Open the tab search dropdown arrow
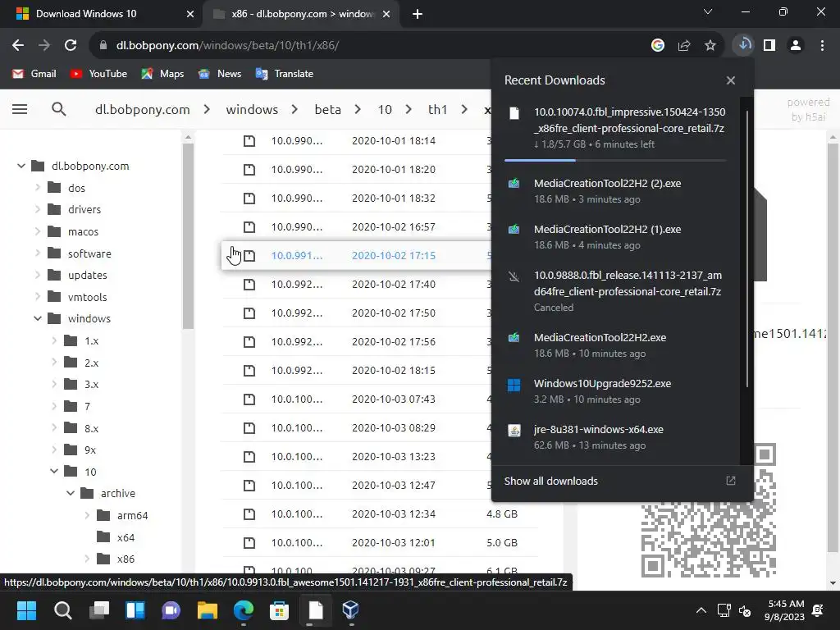840x630 pixels. click(x=708, y=11)
